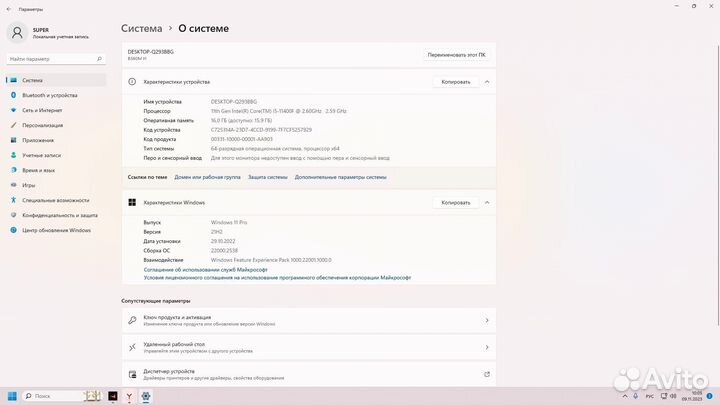Switch input language 'РУС' in tray

pos(650,396)
